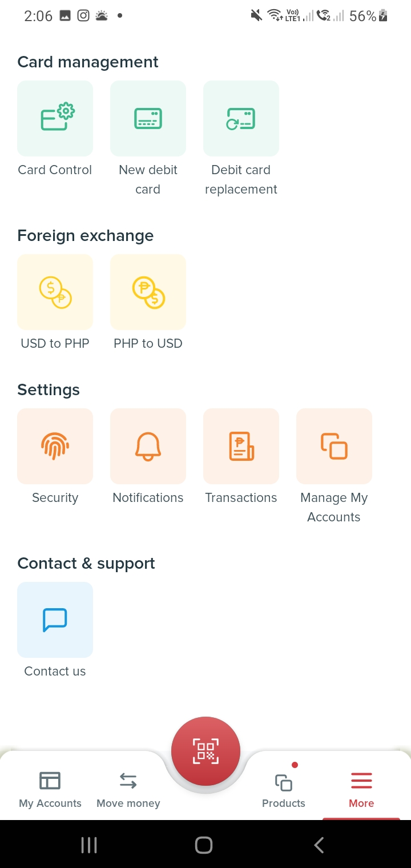The width and height of the screenshot is (411, 868).
Task: Switch to My Accounts tab
Action: [50, 789]
